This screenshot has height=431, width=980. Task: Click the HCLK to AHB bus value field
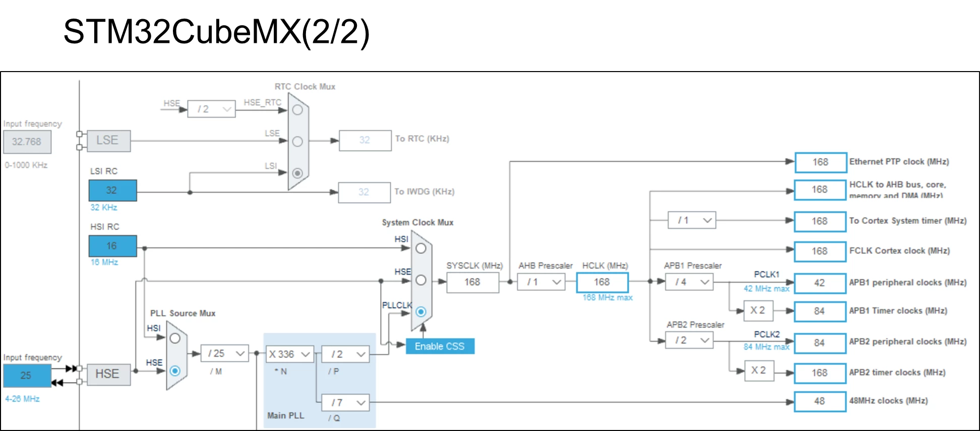point(820,190)
